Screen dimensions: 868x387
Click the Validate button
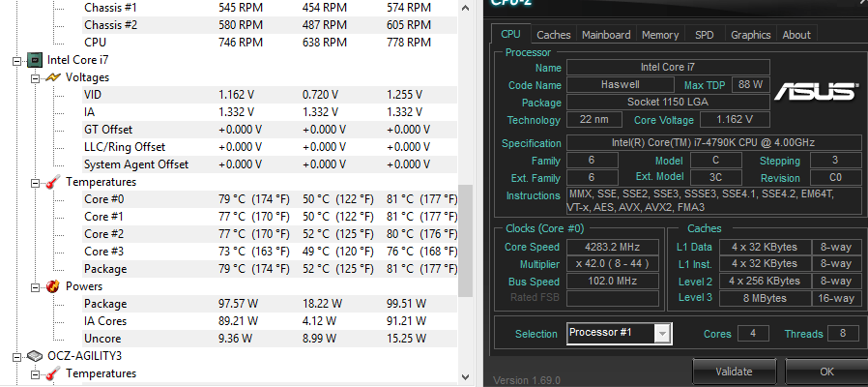[x=734, y=372]
